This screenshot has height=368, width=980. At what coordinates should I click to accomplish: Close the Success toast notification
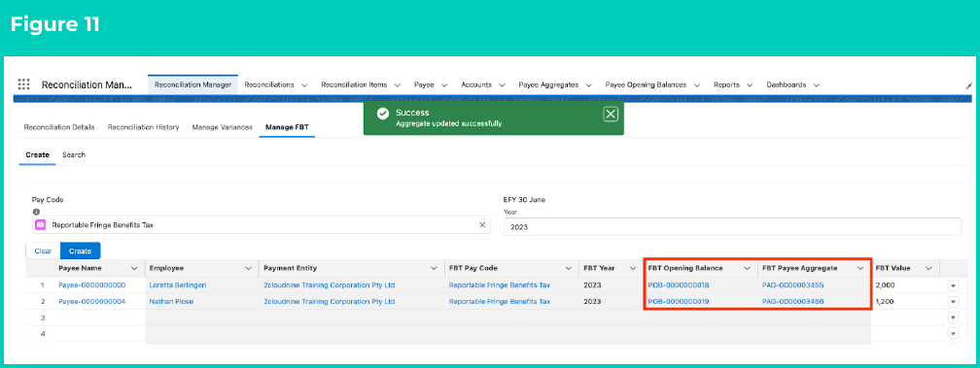click(611, 114)
